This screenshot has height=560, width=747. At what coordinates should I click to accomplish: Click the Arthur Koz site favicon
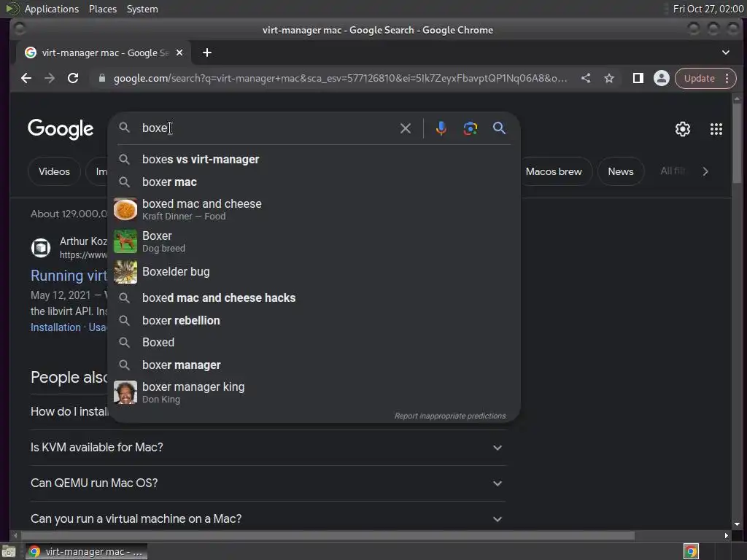tap(41, 248)
